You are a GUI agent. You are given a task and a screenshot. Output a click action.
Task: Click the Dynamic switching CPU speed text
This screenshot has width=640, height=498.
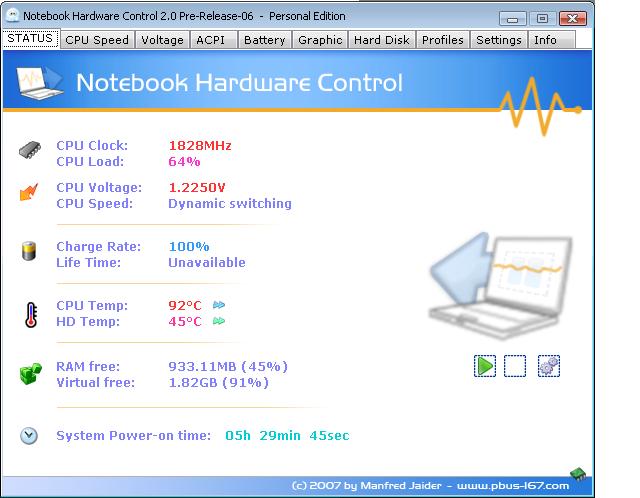point(230,203)
